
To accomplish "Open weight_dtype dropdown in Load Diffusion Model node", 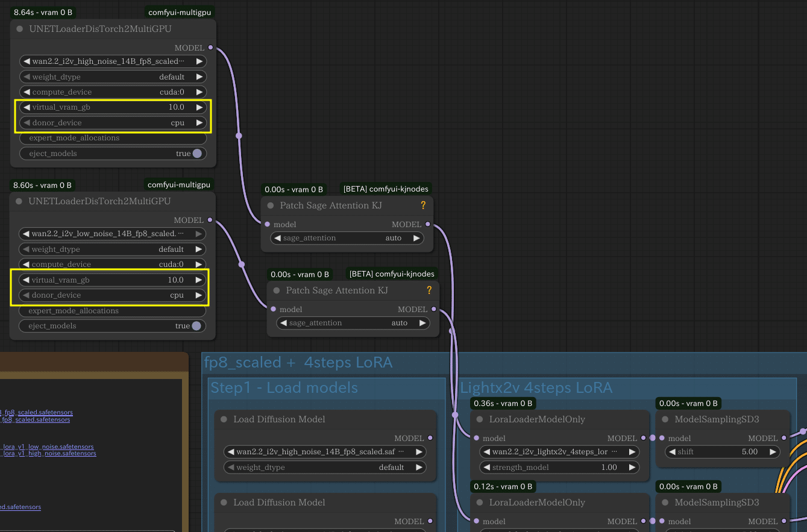I will point(325,468).
